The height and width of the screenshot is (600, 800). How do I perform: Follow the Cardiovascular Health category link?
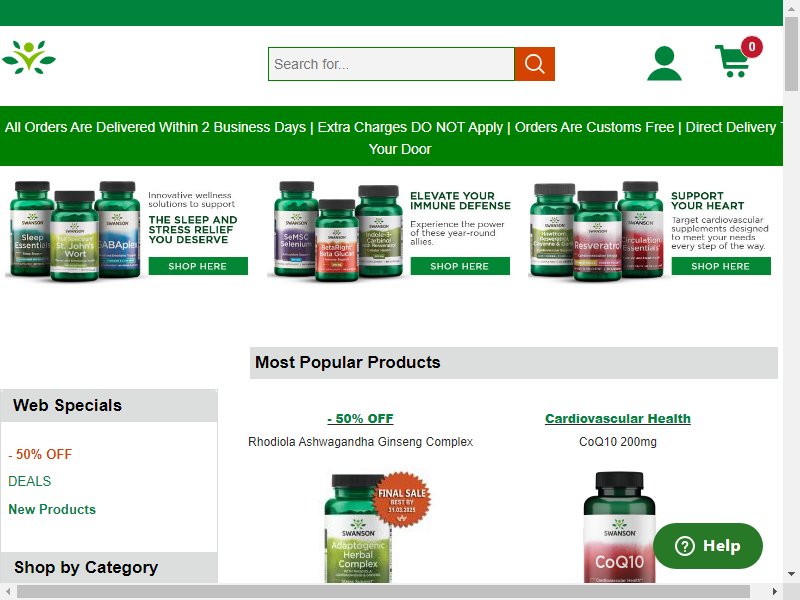pos(617,418)
